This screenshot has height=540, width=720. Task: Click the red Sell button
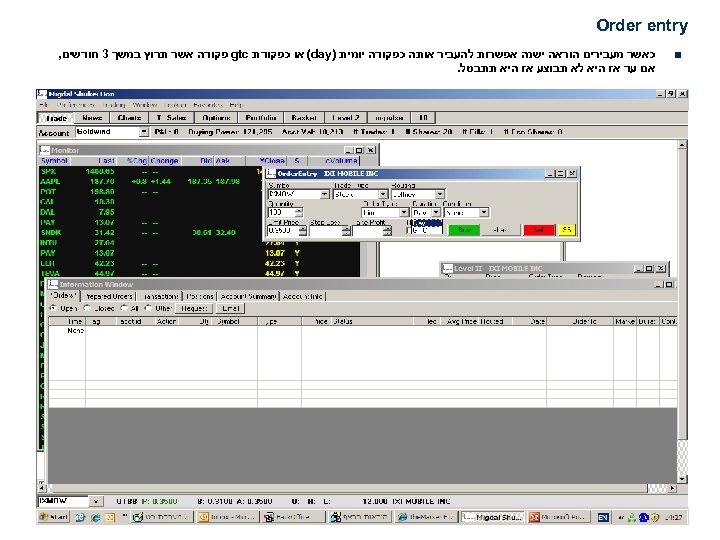[539, 230]
